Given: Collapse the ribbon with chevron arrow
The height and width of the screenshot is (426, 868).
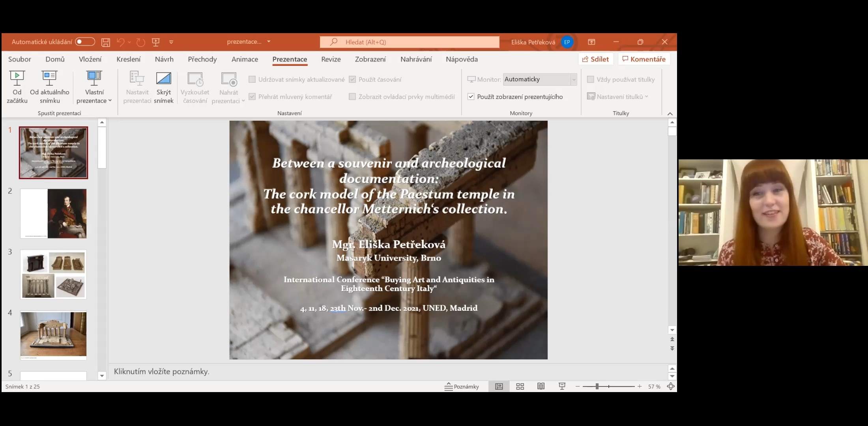Looking at the screenshot, I should [670, 114].
